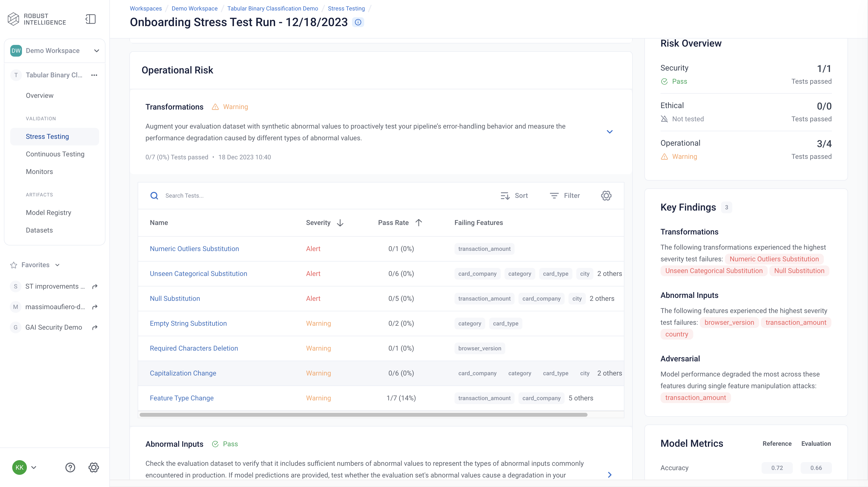Click the Filter button
The image size is (868, 487).
click(x=565, y=196)
